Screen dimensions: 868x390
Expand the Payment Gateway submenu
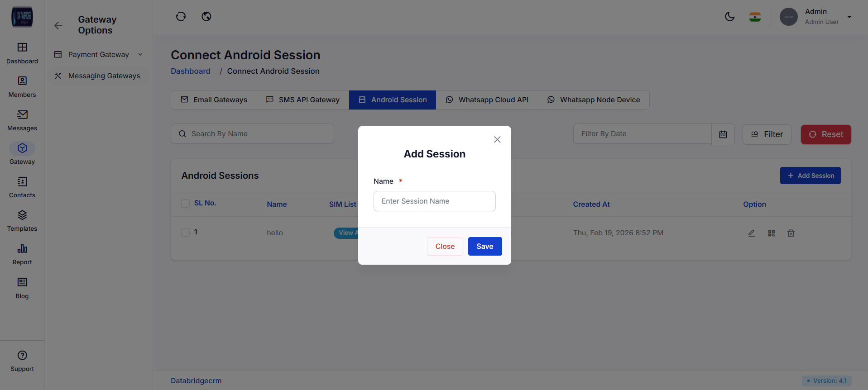pos(99,55)
